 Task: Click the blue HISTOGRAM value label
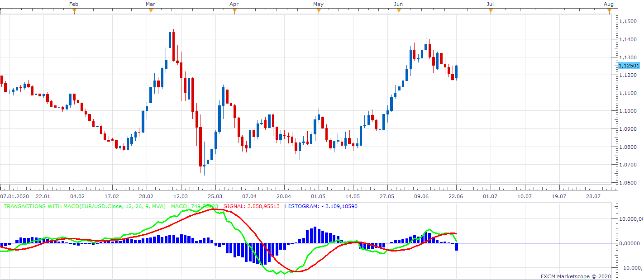321,206
